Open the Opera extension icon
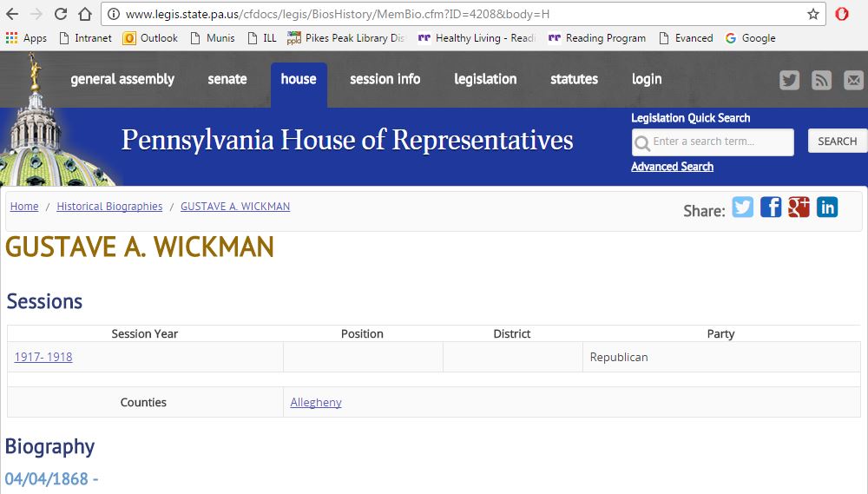868x494 pixels. point(842,14)
